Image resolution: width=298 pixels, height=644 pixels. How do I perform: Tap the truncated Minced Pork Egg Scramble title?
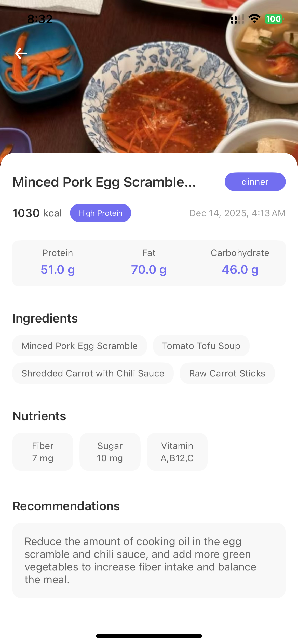(104, 182)
